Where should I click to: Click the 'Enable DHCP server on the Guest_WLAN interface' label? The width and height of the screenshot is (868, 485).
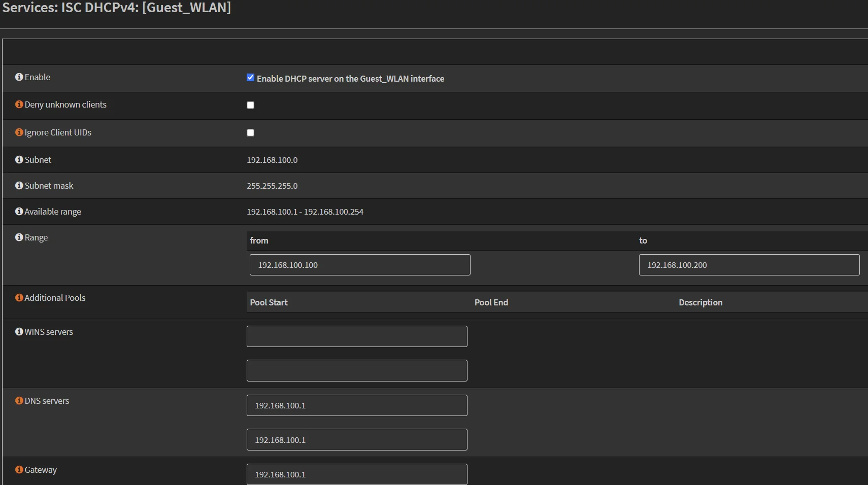[x=350, y=79]
